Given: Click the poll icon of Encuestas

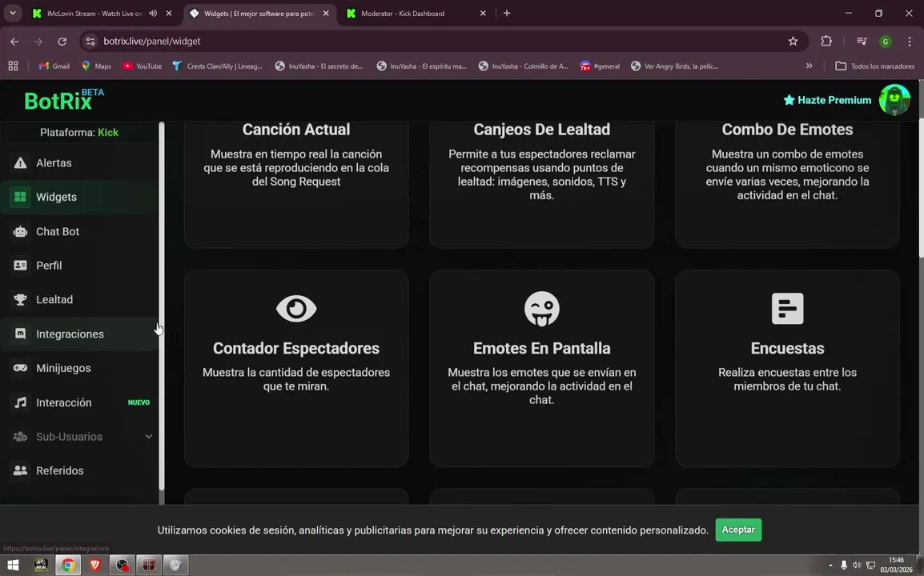Looking at the screenshot, I should 787,309.
